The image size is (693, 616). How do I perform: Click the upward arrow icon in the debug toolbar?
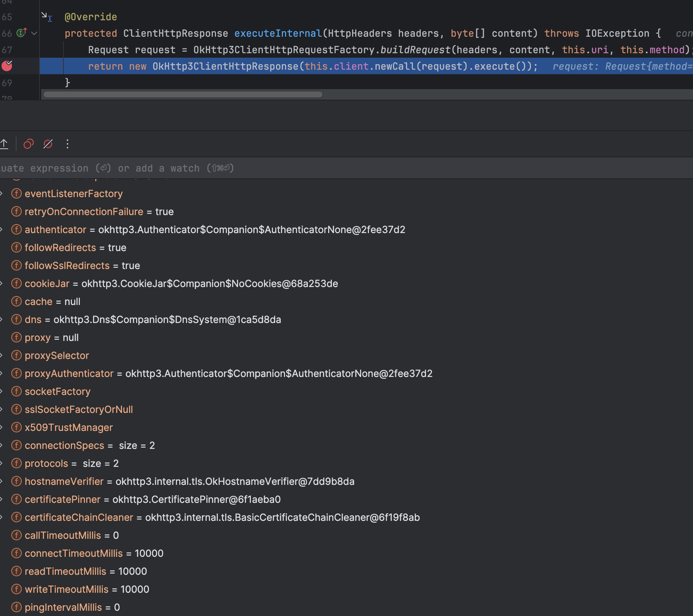(4, 144)
